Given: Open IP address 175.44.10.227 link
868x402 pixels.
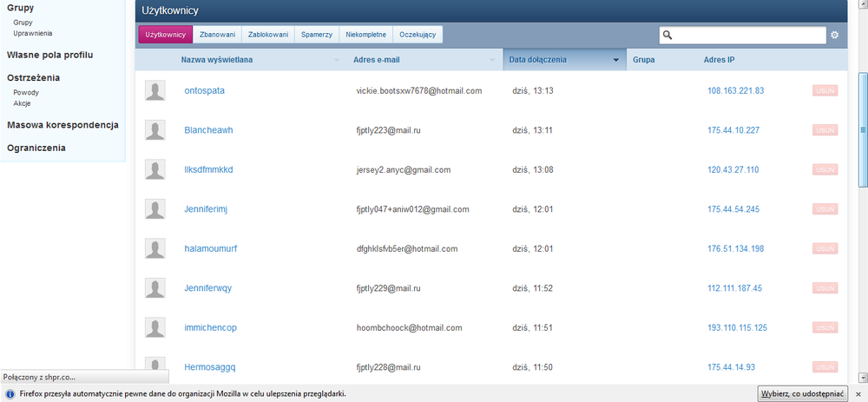Looking at the screenshot, I should pyautogui.click(x=733, y=130).
